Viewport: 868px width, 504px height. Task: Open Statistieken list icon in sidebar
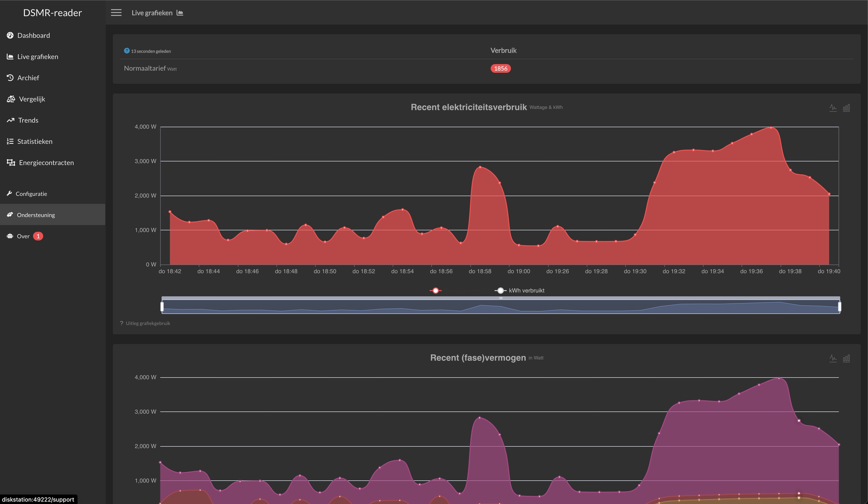pyautogui.click(x=10, y=142)
